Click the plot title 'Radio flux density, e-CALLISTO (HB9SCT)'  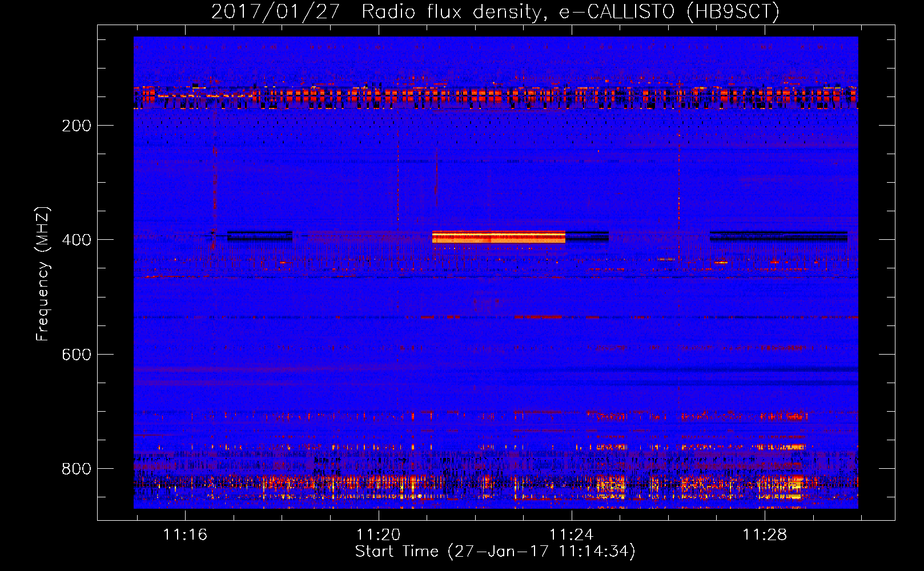pos(571,11)
